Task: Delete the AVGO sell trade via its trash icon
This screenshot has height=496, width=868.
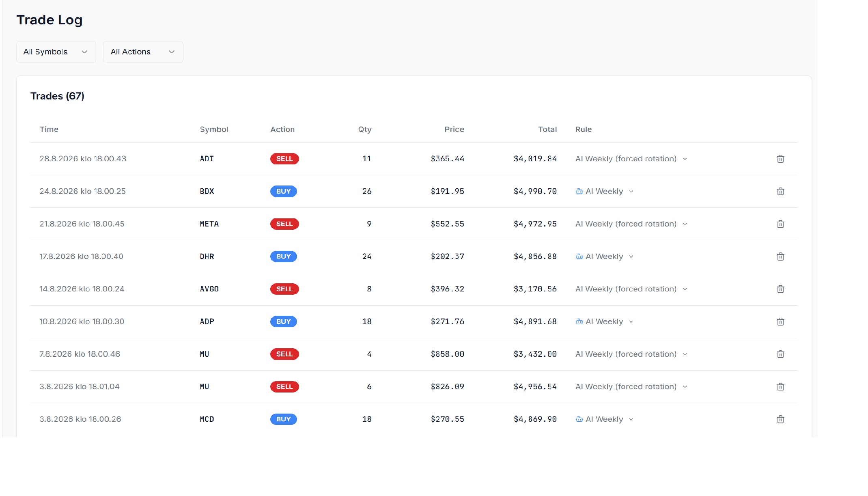Action: [780, 289]
